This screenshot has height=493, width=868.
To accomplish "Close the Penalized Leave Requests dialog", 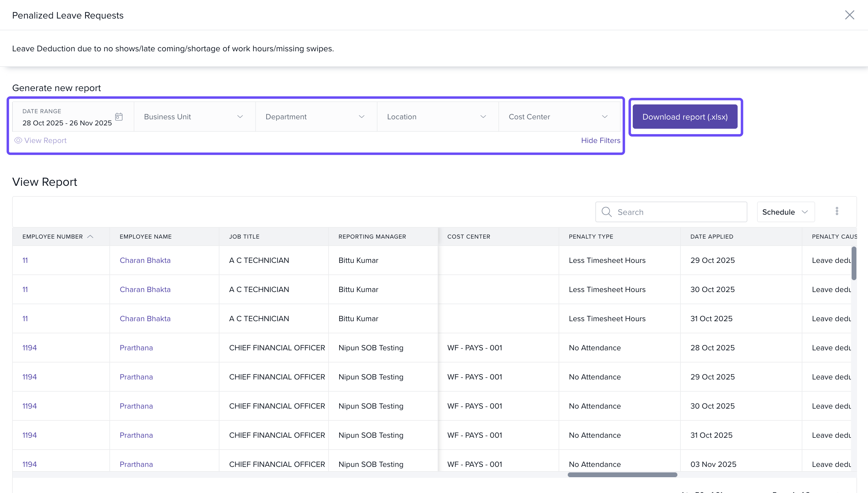I will [849, 15].
